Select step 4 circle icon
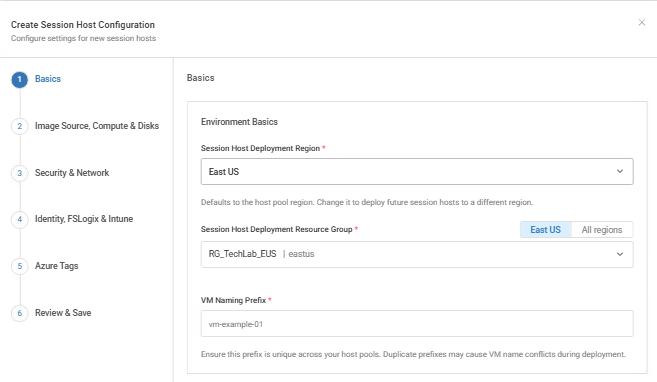This screenshot has width=657, height=382. tap(19, 219)
